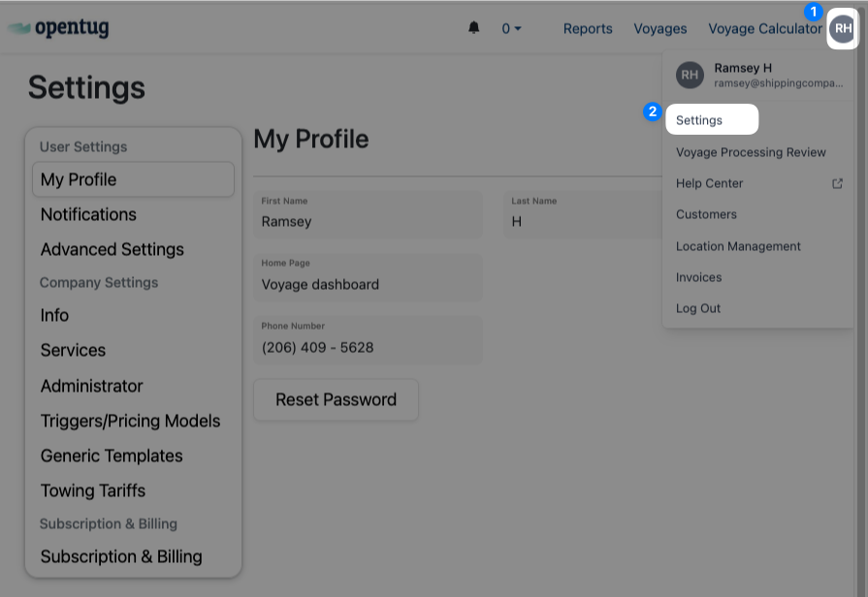The width and height of the screenshot is (868, 597).
Task: Expand the 0 counter dropdown
Action: pos(511,29)
